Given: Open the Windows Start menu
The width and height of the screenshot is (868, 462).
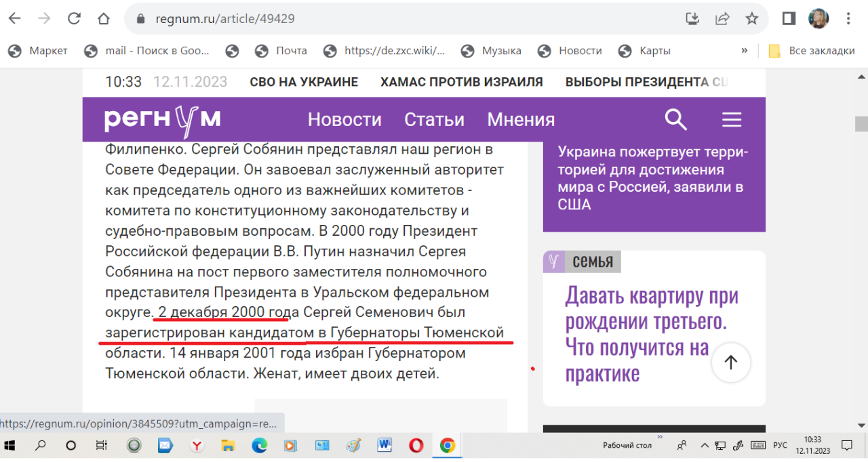Looking at the screenshot, I should click(x=10, y=445).
